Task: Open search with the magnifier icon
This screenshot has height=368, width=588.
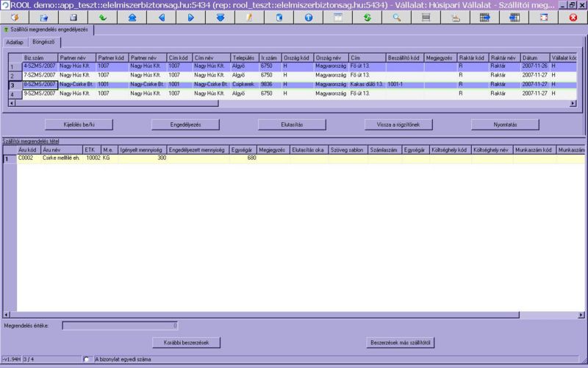Action: (396, 17)
